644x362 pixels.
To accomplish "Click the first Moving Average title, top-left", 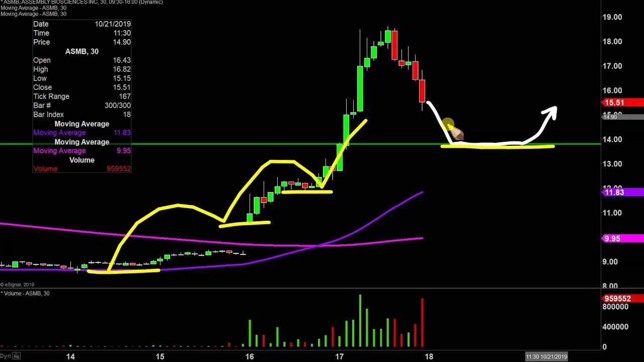I will click(x=33, y=8).
